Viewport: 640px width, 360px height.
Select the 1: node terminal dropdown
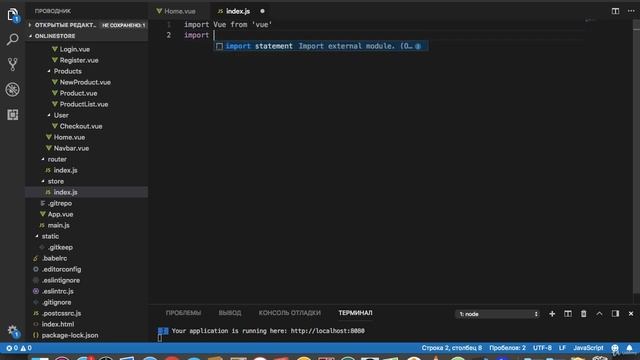pos(497,314)
